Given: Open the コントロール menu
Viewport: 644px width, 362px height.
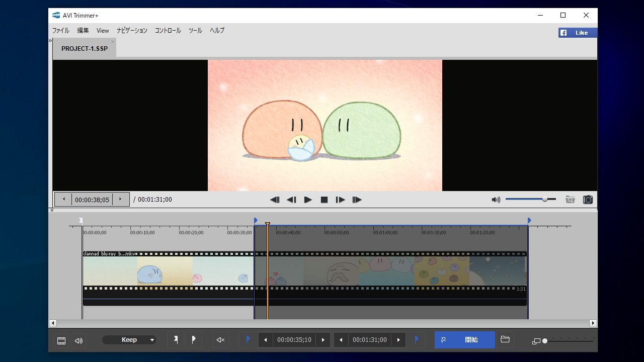Looking at the screenshot, I should tap(168, 31).
